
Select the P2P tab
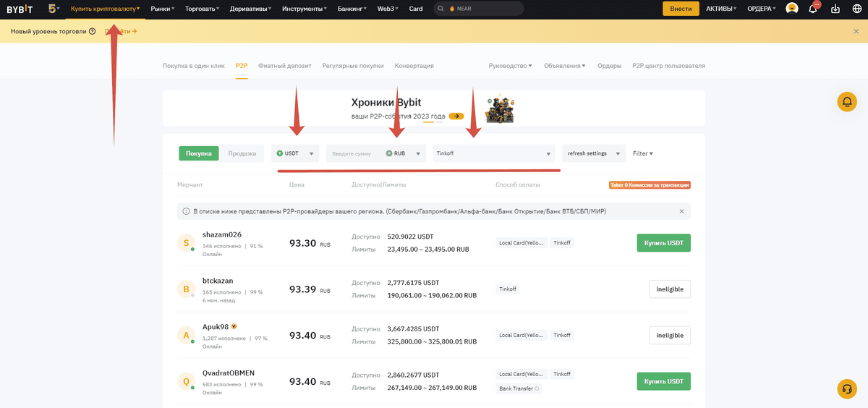[x=242, y=66]
